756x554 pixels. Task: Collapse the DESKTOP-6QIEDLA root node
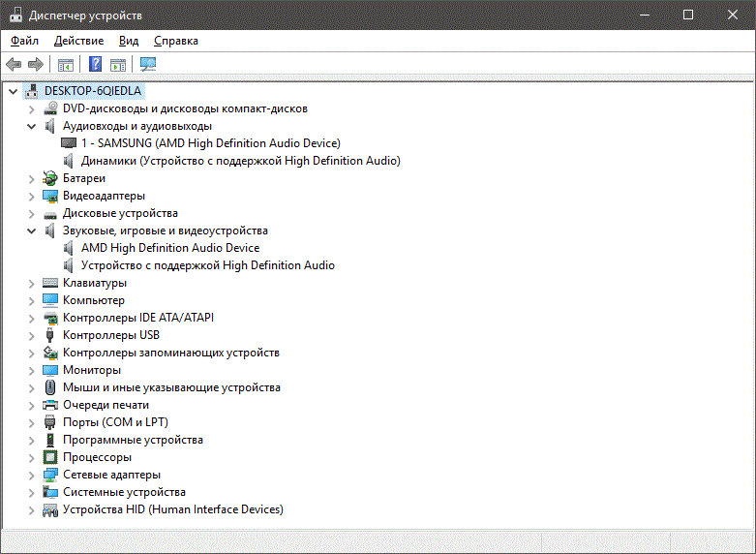[13, 91]
